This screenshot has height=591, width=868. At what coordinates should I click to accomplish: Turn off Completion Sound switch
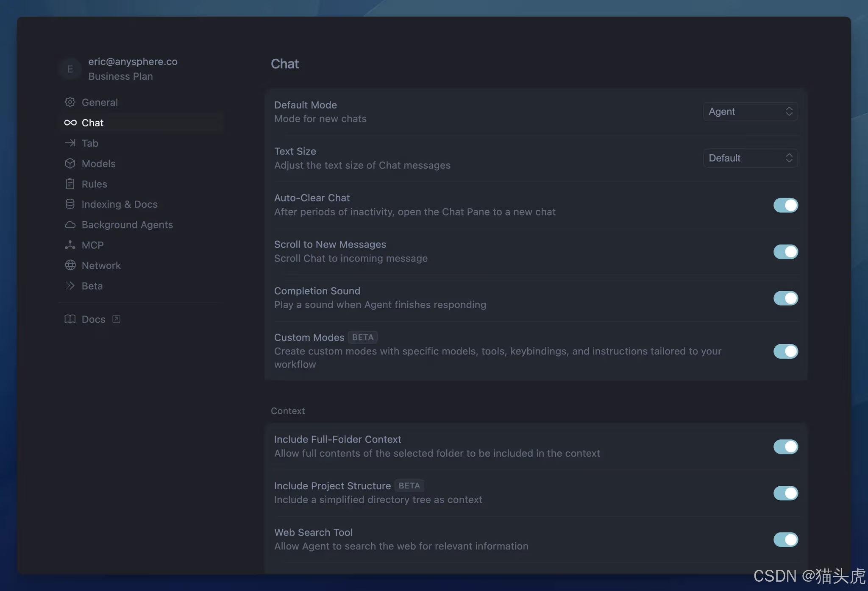coord(785,298)
